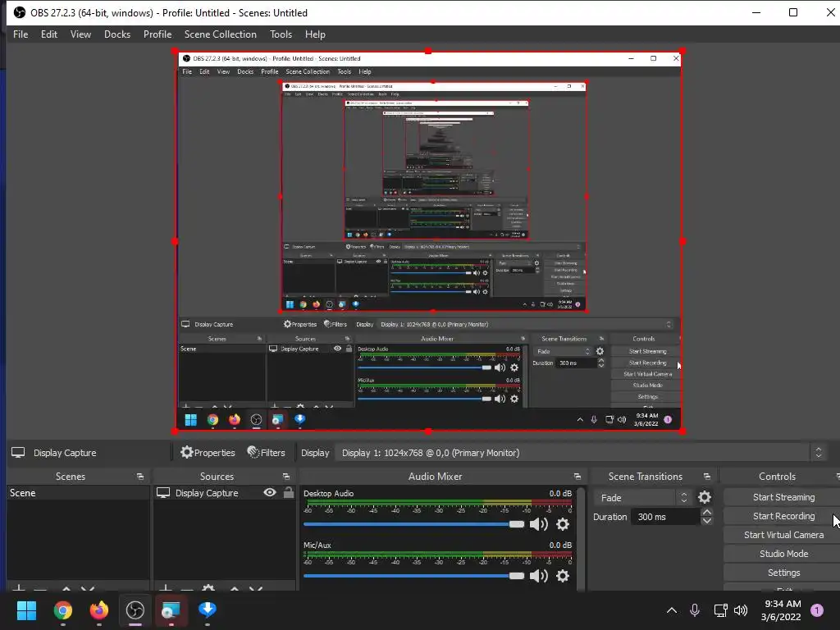
Task: Open Google Chrome from the taskbar
Action: point(62,610)
